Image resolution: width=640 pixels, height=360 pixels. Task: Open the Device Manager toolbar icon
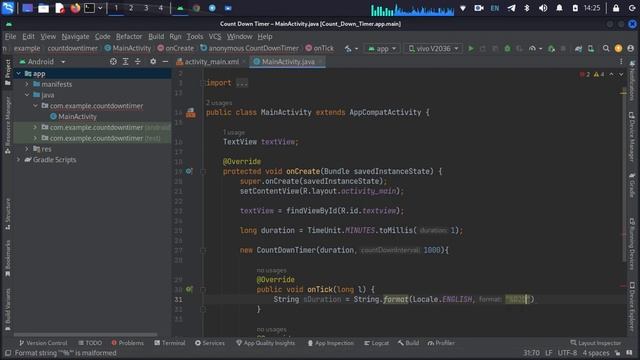[591, 49]
